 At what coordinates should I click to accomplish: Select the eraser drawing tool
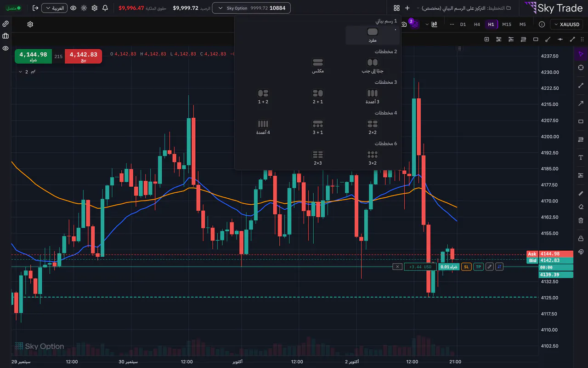pos(581,207)
